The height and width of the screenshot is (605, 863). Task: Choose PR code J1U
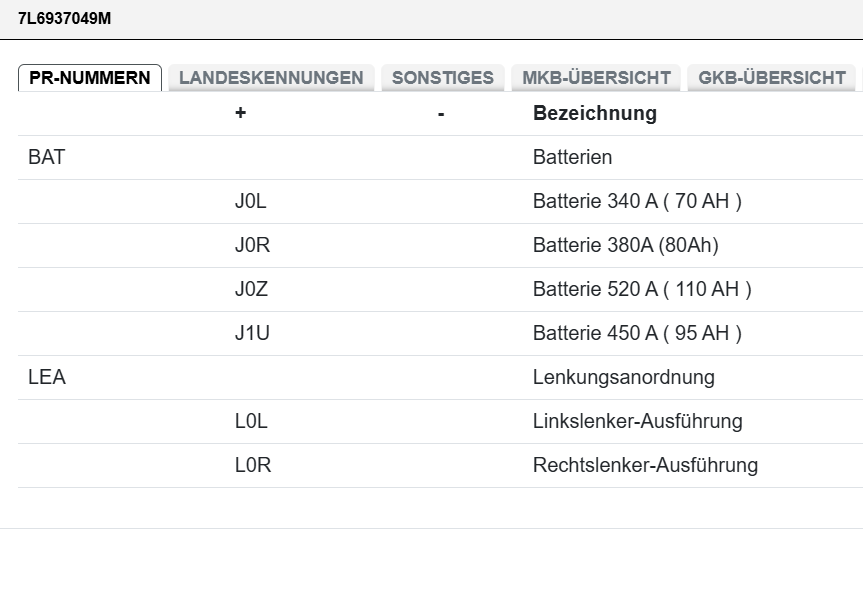point(252,333)
